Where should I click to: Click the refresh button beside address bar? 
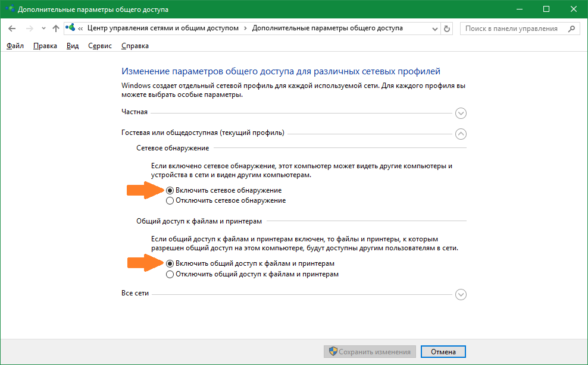448,29
